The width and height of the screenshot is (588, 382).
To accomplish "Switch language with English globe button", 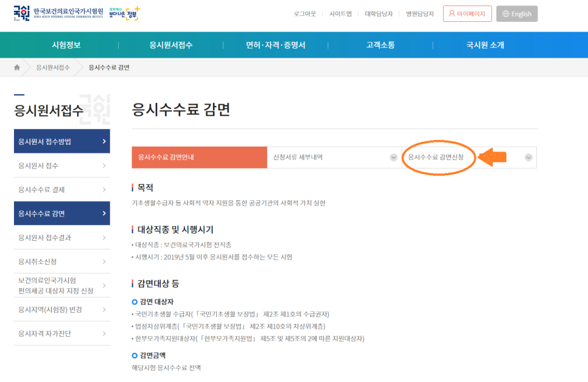I will (x=517, y=14).
